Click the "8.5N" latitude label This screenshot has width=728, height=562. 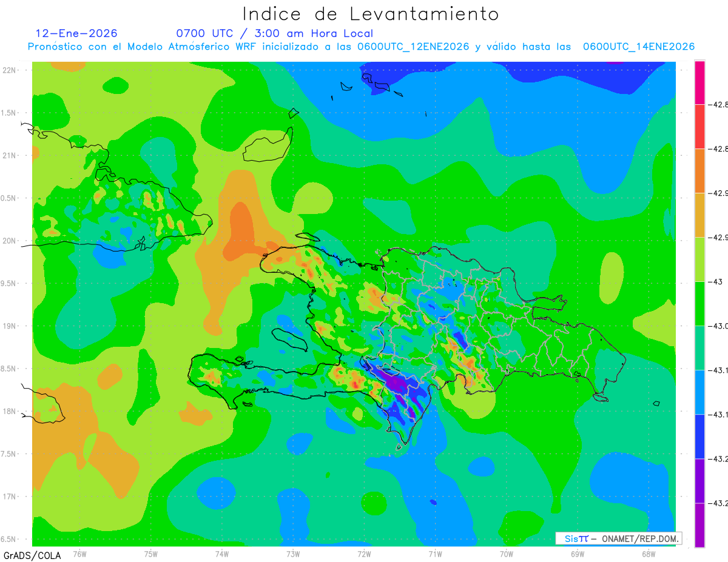click(9, 369)
